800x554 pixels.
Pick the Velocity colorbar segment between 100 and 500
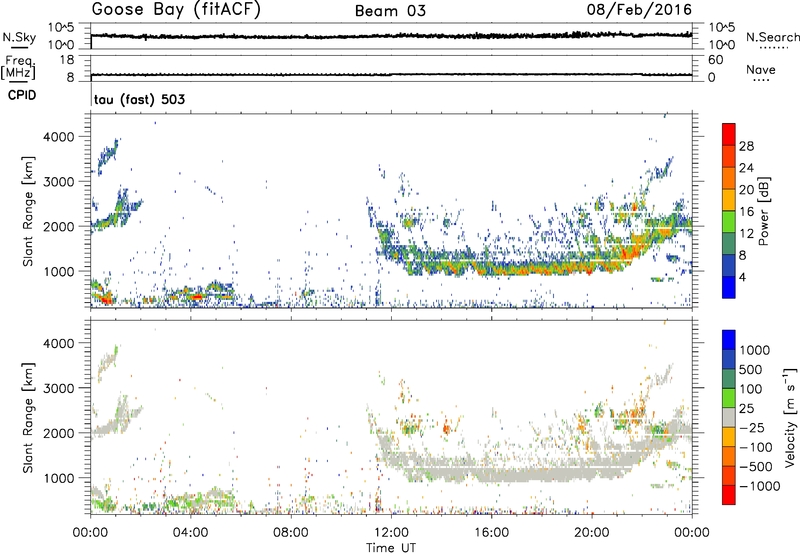[729, 379]
